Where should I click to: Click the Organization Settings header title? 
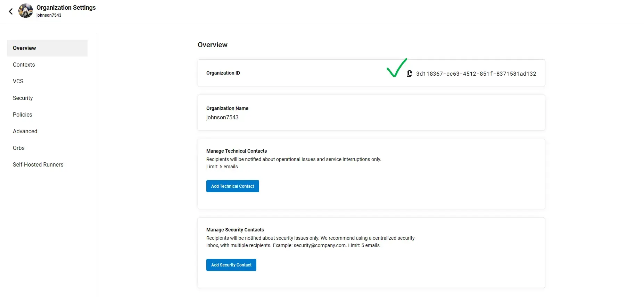(66, 8)
